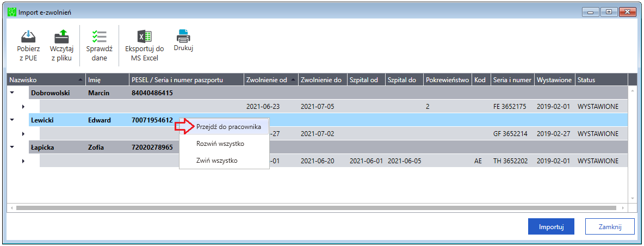
Task: Collapse the Łapicka group row
Action: 13,147
